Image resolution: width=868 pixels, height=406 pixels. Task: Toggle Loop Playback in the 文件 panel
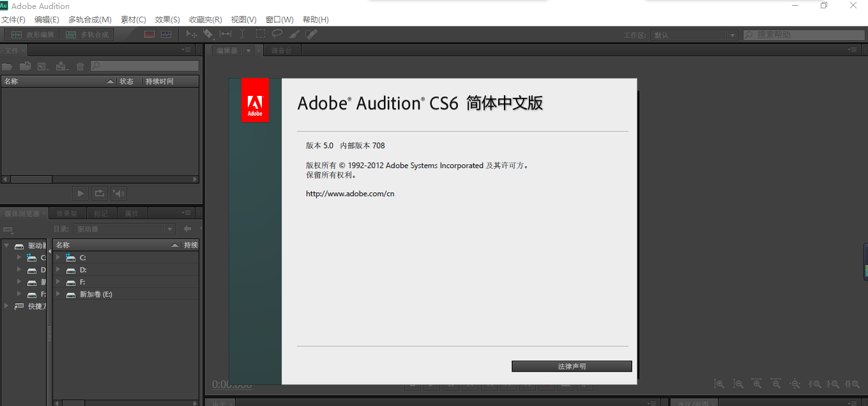[100, 192]
